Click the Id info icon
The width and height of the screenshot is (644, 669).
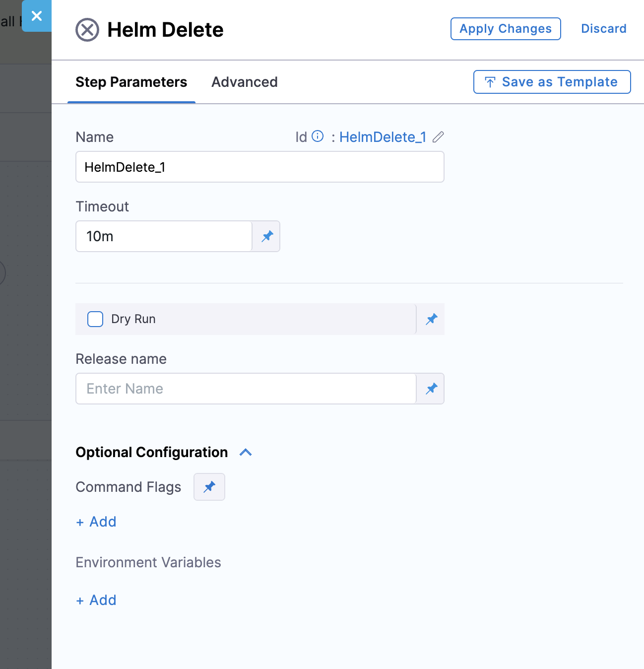pos(318,136)
